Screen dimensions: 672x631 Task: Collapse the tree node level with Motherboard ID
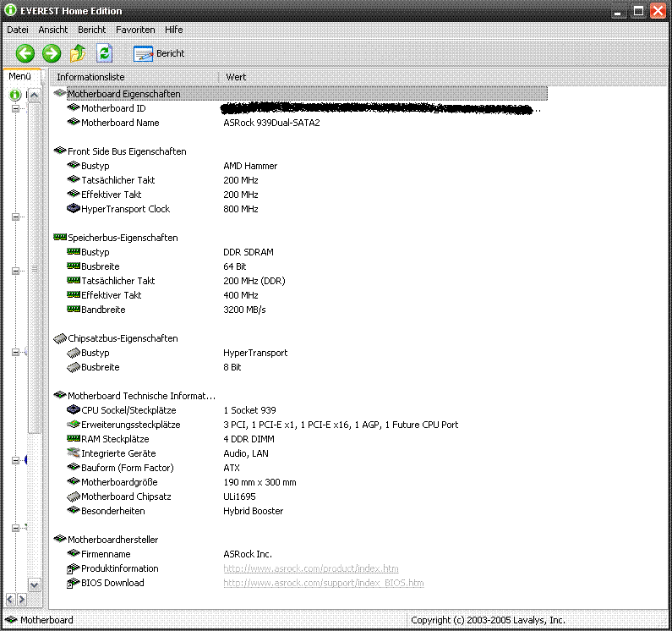coord(15,108)
